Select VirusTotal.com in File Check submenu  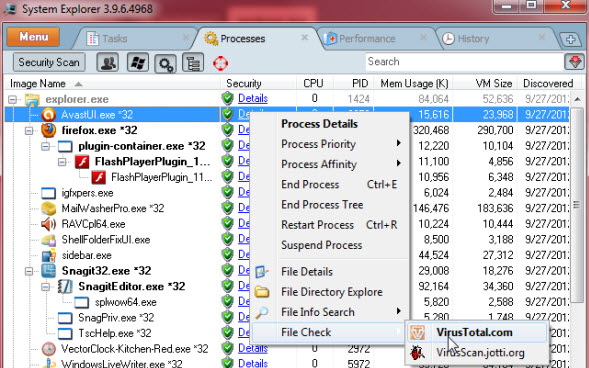477,332
